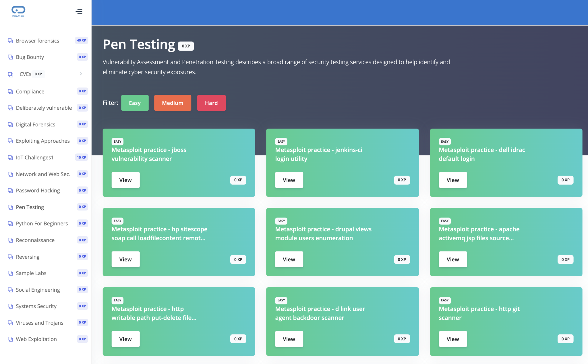Toggle the Easy difficulty filter
This screenshot has width=588, height=364.
pyautogui.click(x=135, y=103)
